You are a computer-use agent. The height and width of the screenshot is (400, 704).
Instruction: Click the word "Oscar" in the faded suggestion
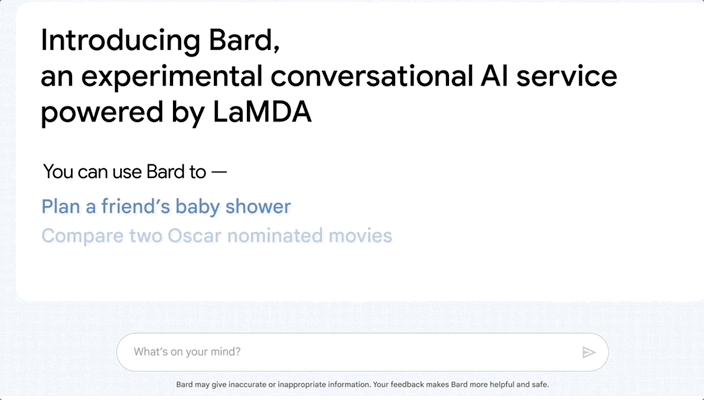(194, 236)
